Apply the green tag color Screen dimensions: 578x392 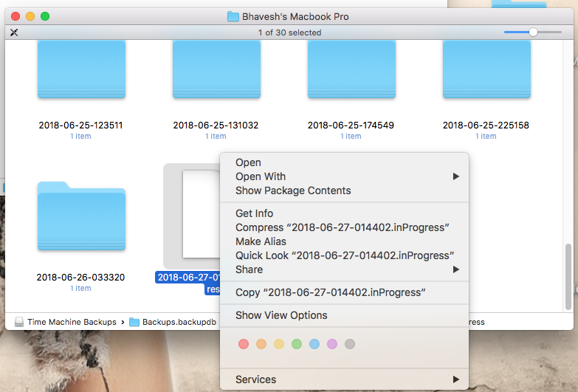[297, 344]
